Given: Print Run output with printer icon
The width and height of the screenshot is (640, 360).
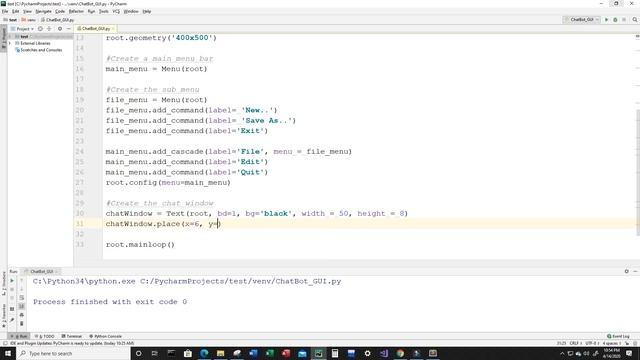Looking at the screenshot, I should (x=22, y=315).
